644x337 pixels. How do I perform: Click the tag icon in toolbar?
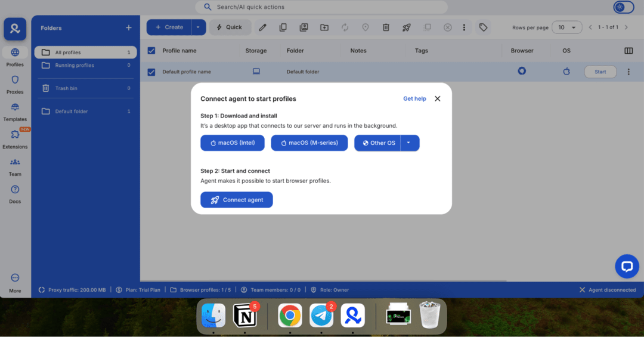[x=483, y=27]
